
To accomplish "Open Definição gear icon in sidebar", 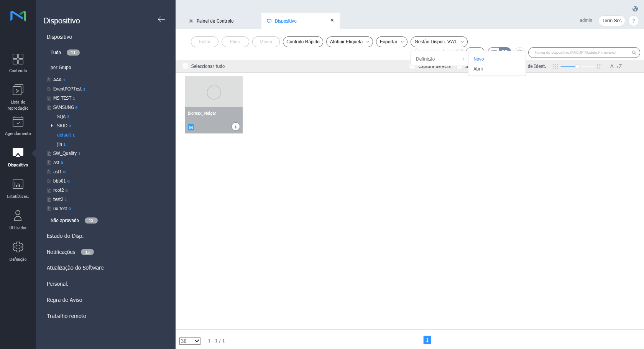I will pos(18,247).
